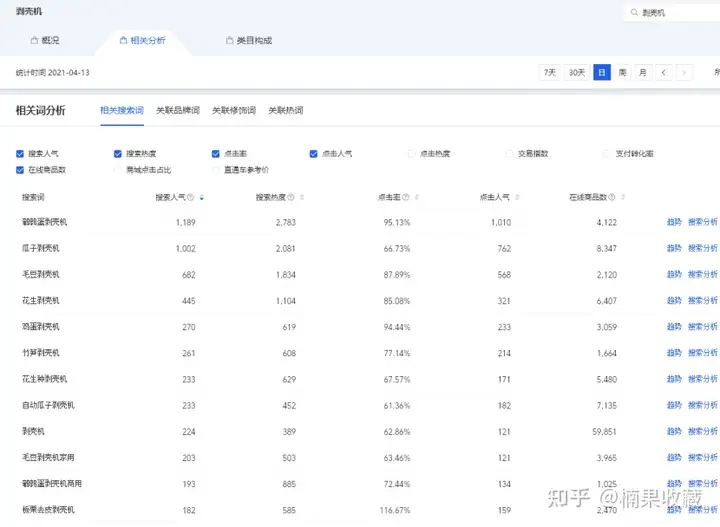Screen dimensions: 720x527
Task: Go to previous date with left chevron
Action: tap(664, 73)
